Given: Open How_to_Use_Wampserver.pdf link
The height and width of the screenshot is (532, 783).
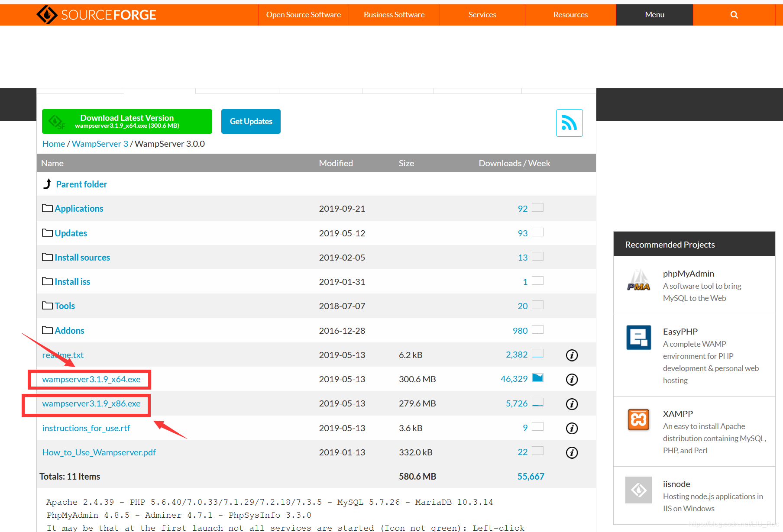Looking at the screenshot, I should [x=99, y=452].
